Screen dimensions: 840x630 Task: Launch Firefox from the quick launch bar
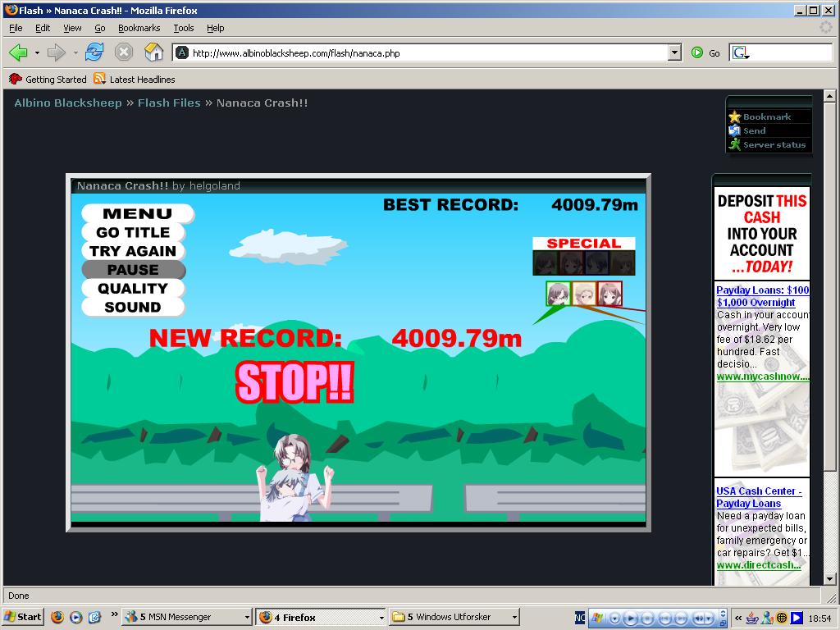tap(57, 617)
